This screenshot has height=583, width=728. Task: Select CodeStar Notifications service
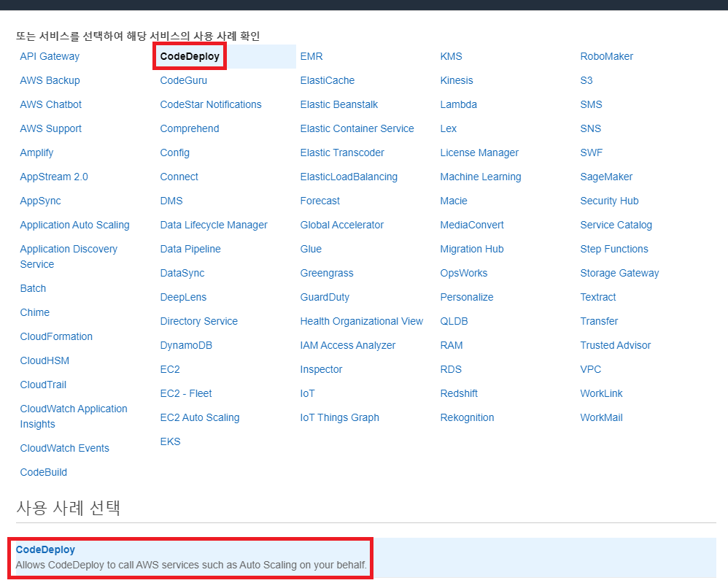click(x=211, y=104)
